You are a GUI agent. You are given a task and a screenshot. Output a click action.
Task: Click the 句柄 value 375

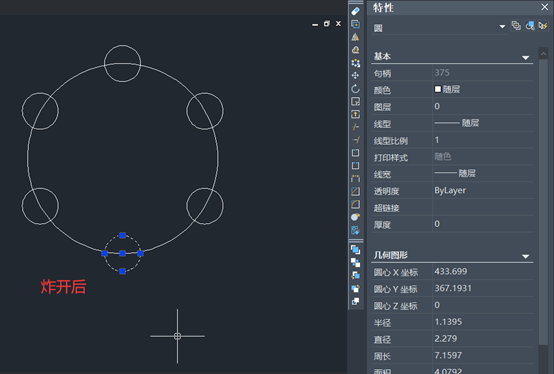click(442, 73)
